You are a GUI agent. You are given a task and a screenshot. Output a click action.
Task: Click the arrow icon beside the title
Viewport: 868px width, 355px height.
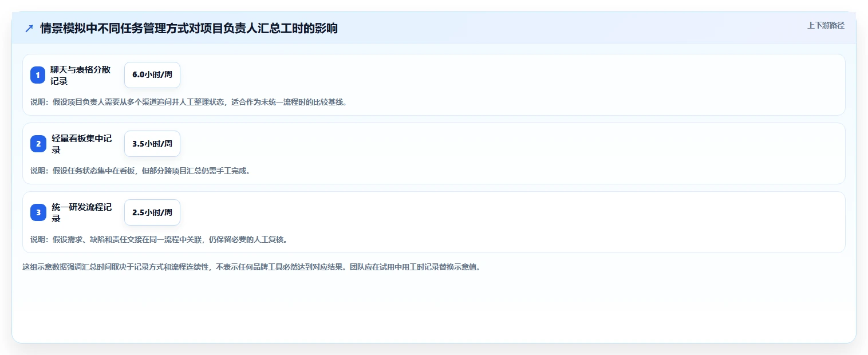pos(29,28)
